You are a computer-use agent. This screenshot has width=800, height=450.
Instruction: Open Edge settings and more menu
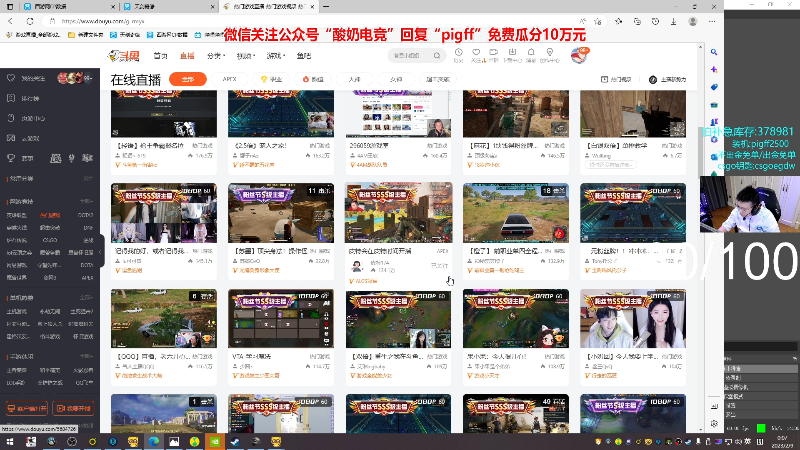[712, 21]
